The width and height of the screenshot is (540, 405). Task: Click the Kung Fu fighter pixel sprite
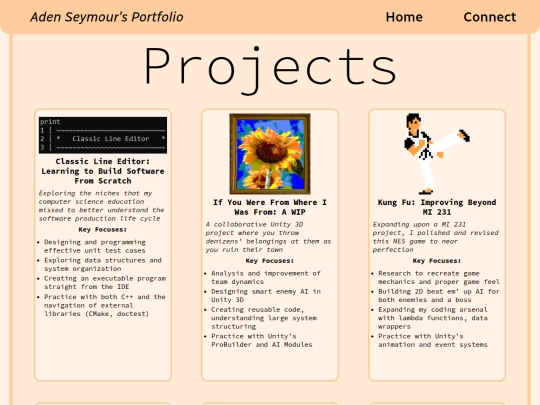(437, 154)
